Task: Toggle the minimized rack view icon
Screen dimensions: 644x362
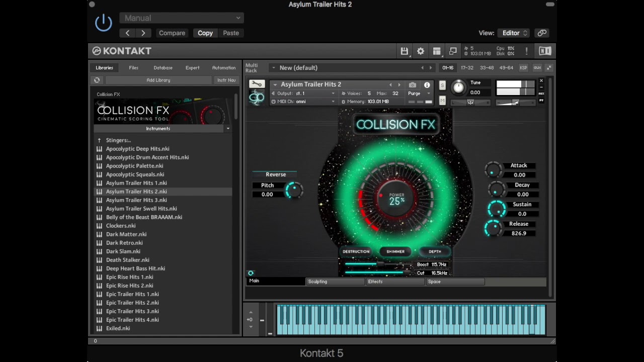Action: point(453,51)
